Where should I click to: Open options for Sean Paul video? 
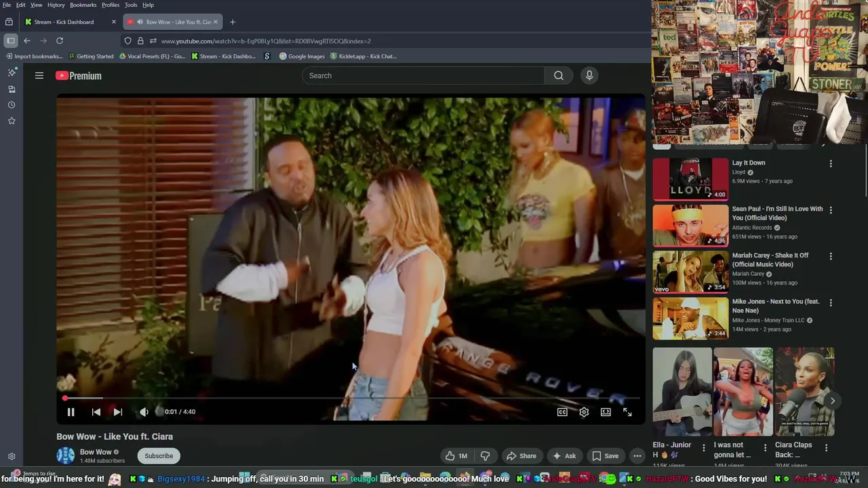[x=831, y=210]
